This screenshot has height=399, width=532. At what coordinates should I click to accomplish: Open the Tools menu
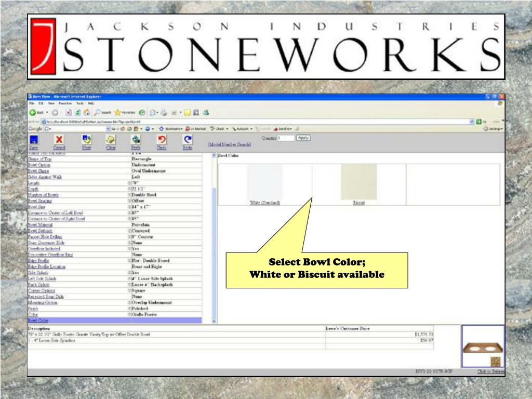(79, 103)
